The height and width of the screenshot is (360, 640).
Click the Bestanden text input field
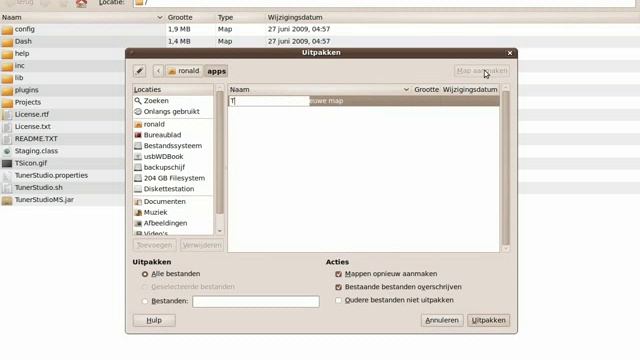[256, 302]
